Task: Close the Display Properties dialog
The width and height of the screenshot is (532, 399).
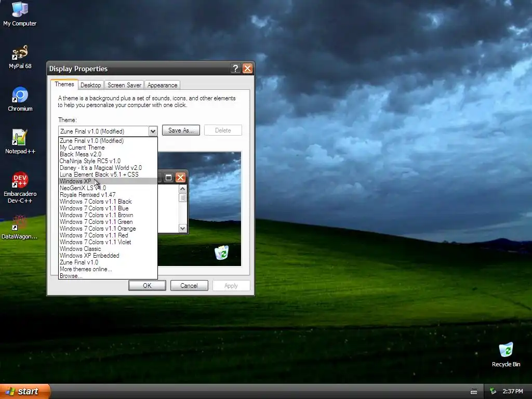Action: [x=247, y=69]
